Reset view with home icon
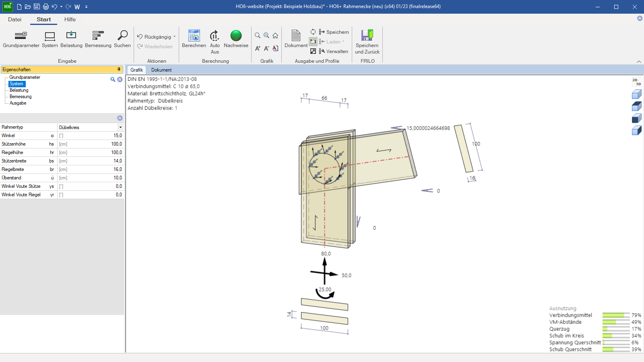The image size is (644, 362). tap(275, 35)
